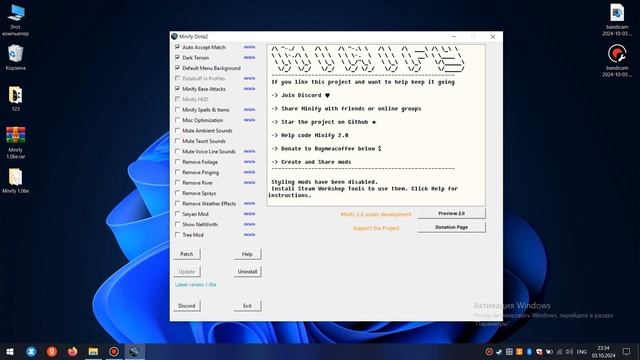This screenshot has height=360, width=640.
Task: Enable the Tree Mod checkbox
Action: pyautogui.click(x=178, y=234)
